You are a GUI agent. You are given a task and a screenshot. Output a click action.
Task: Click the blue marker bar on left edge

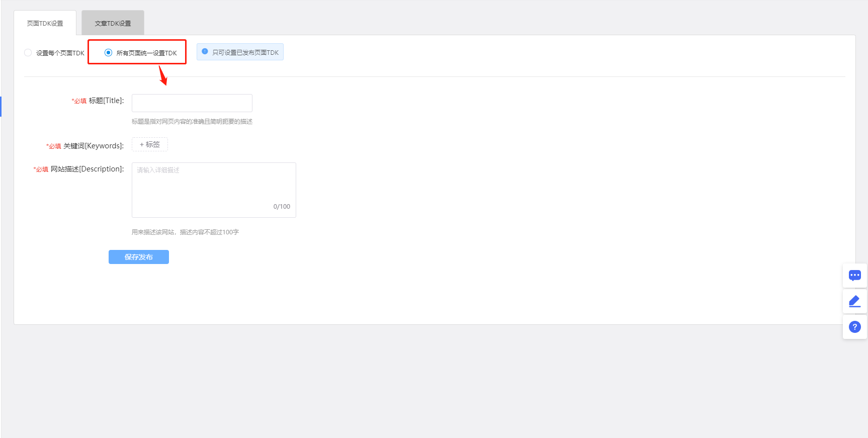(x=1, y=106)
